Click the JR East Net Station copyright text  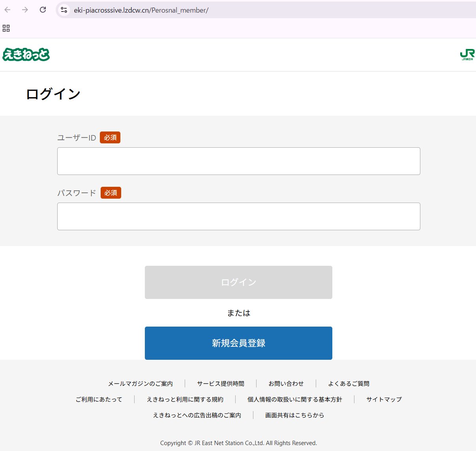click(x=238, y=443)
